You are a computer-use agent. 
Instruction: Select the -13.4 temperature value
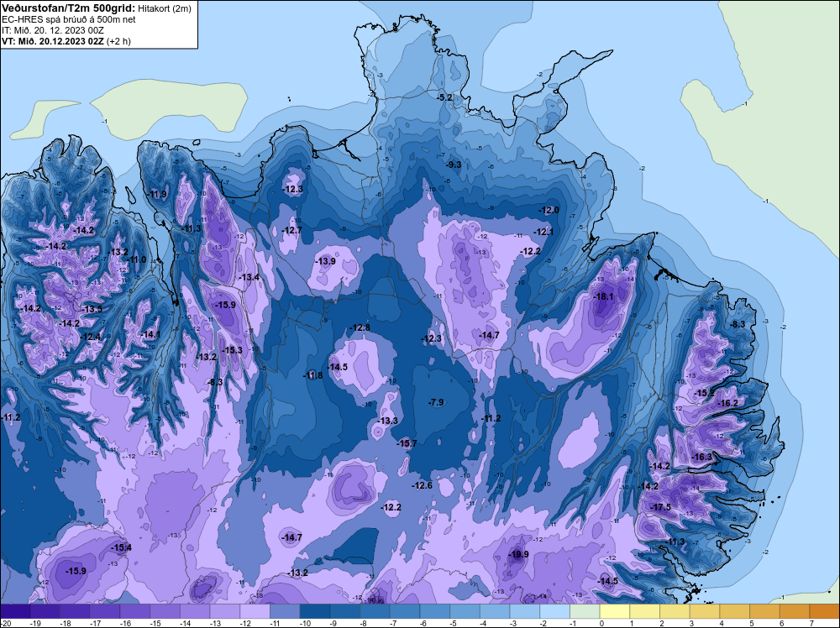249,277
